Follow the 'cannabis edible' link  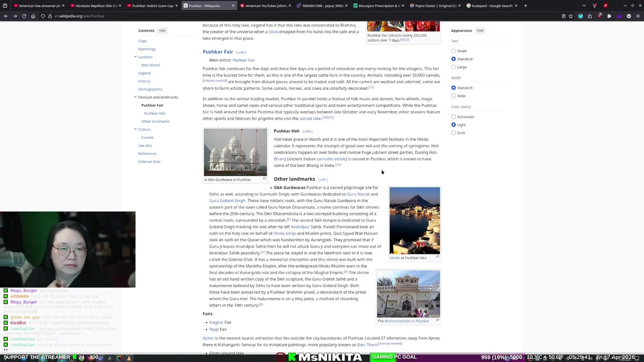(331, 159)
